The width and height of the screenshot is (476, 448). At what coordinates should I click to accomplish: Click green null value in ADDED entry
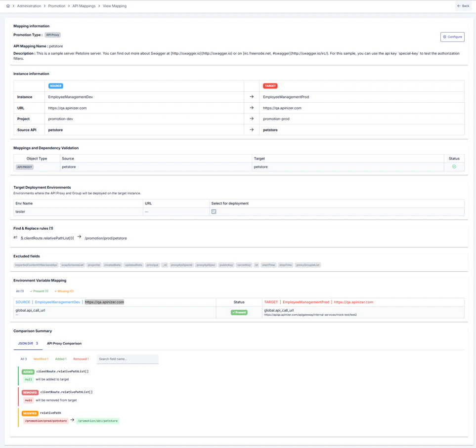click(29, 379)
